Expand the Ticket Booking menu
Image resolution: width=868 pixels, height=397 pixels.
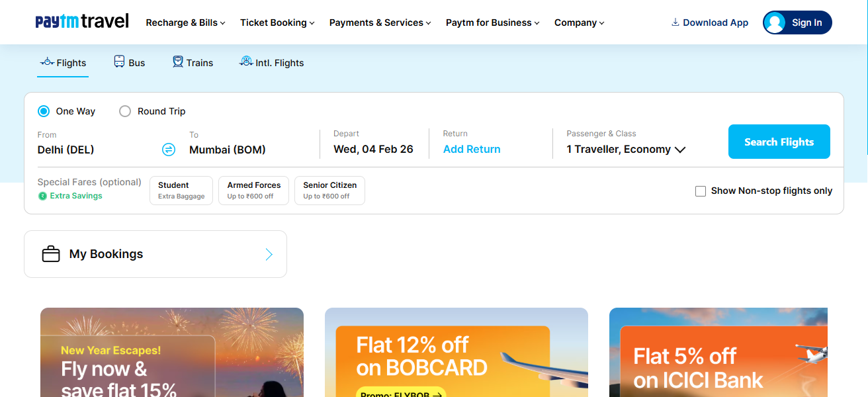click(277, 22)
